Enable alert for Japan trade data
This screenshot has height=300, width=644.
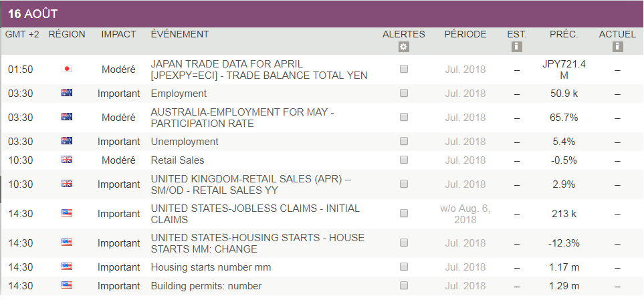tap(403, 69)
